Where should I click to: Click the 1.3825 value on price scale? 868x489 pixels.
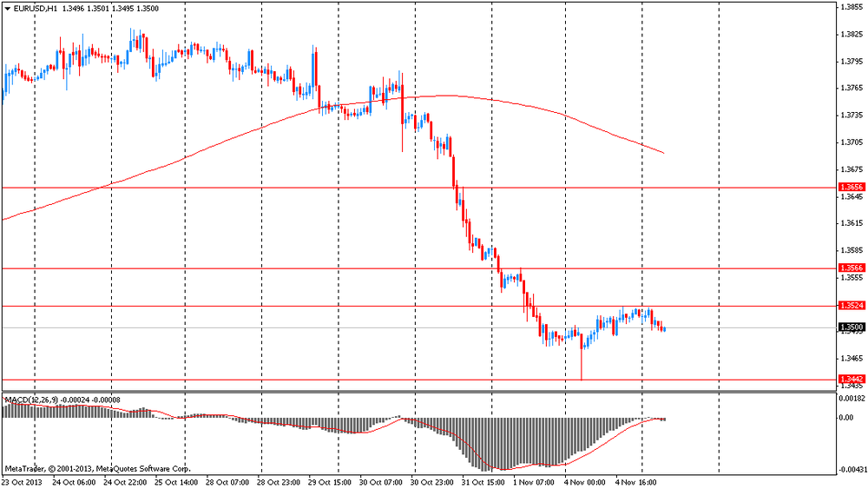[x=851, y=35]
